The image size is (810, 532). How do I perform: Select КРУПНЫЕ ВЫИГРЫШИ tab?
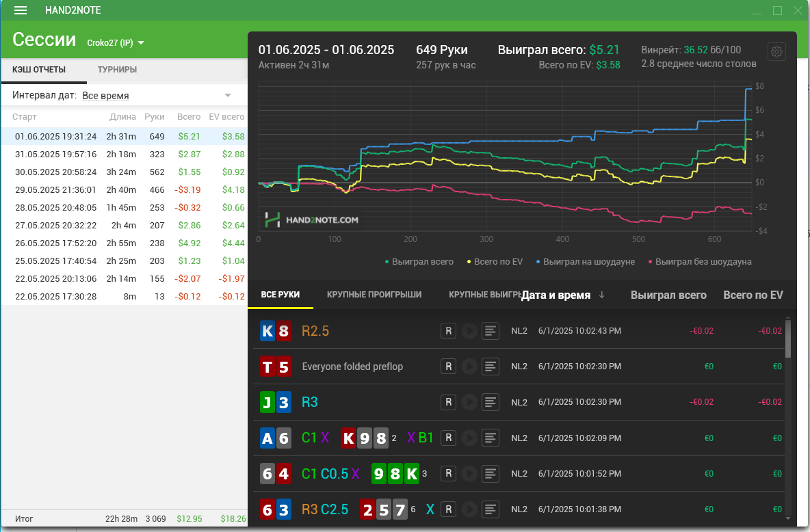pos(486,295)
